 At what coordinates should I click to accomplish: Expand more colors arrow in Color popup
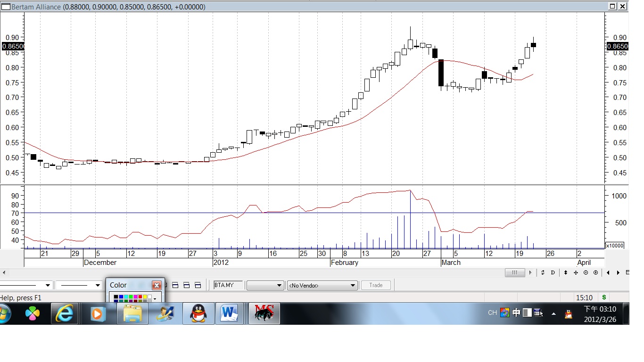(x=155, y=299)
